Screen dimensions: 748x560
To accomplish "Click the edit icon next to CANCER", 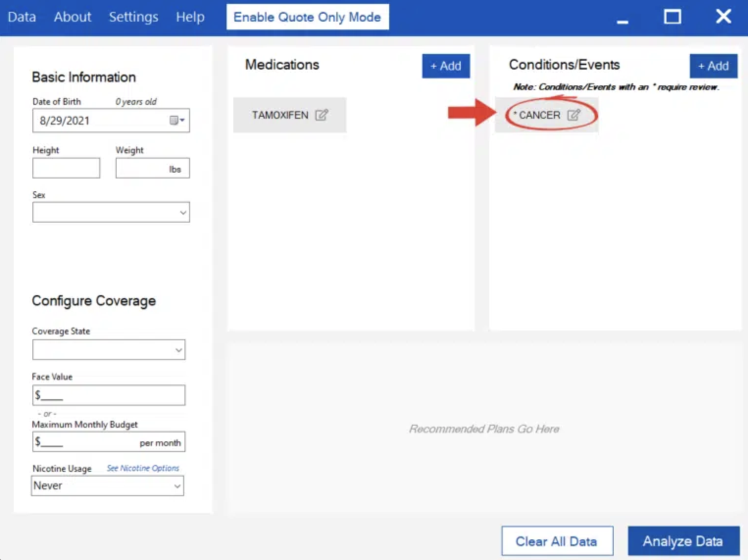I will coord(573,115).
